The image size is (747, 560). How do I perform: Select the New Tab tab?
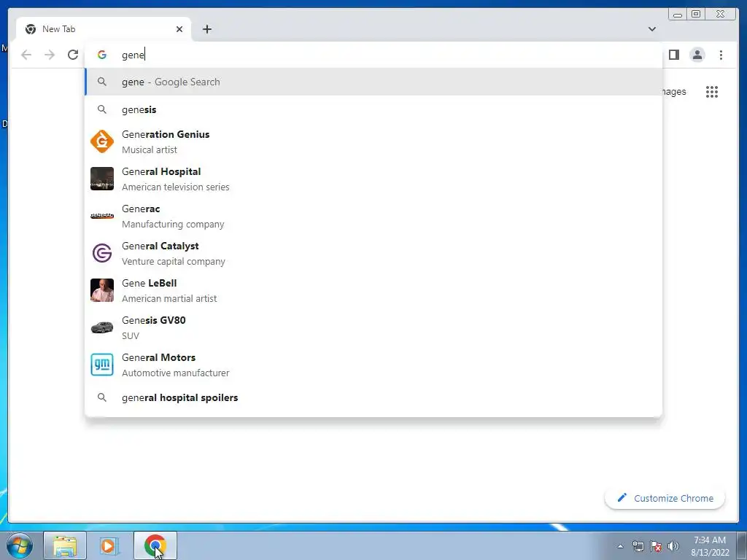pos(104,29)
